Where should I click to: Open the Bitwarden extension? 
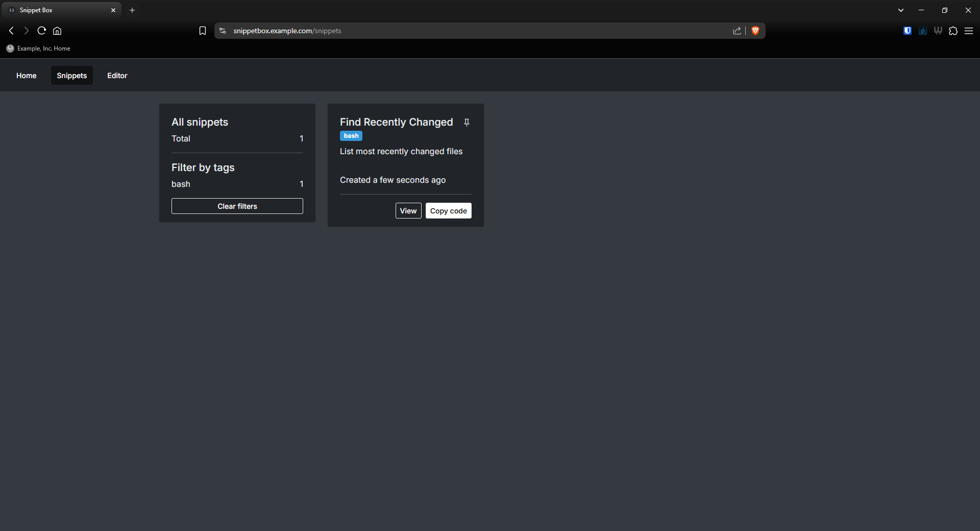pos(908,31)
